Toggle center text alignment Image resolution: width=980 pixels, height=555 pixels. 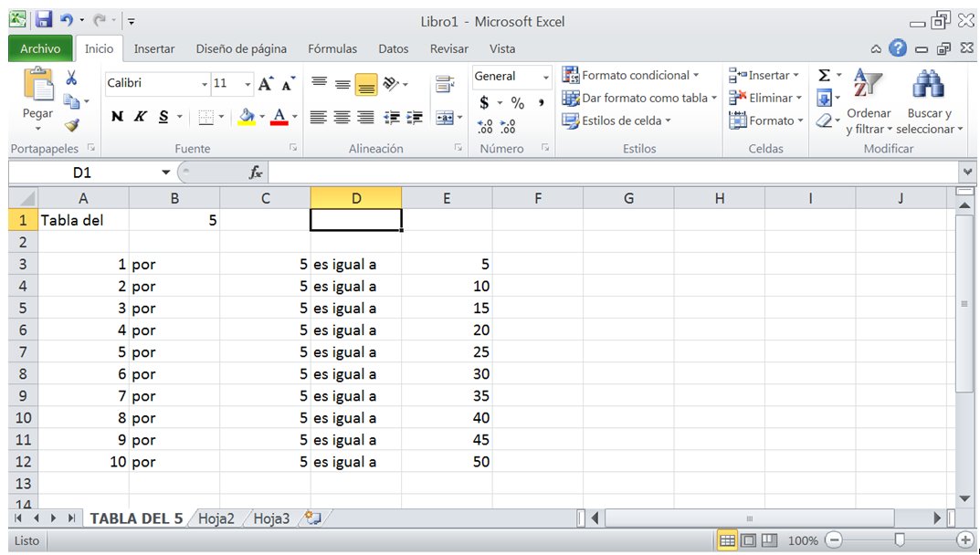[x=342, y=118]
